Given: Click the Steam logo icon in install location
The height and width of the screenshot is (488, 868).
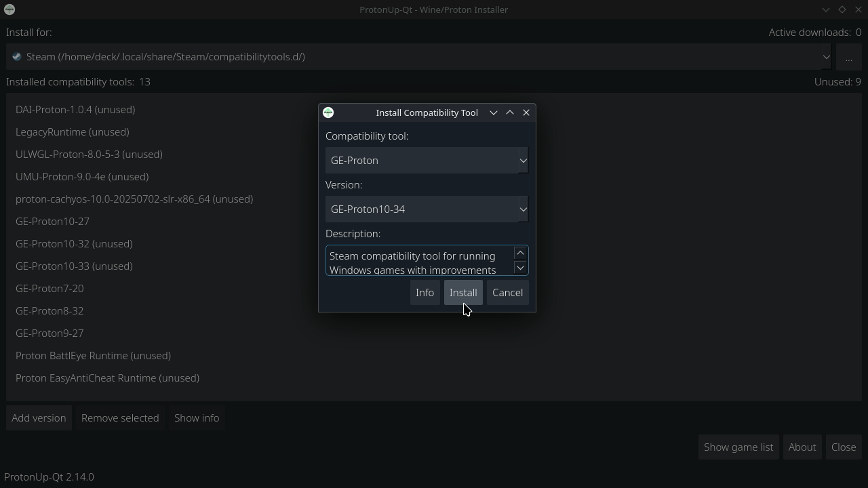Looking at the screenshot, I should coord(17,57).
